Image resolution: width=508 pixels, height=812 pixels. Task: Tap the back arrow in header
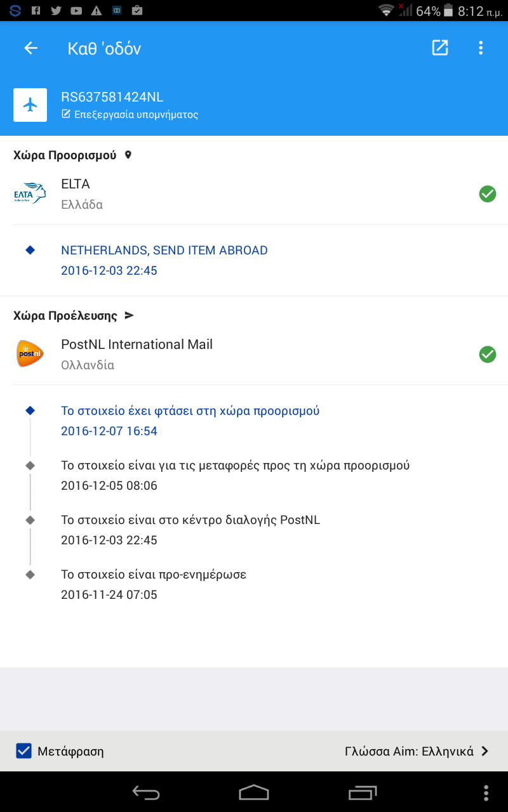pos(30,48)
